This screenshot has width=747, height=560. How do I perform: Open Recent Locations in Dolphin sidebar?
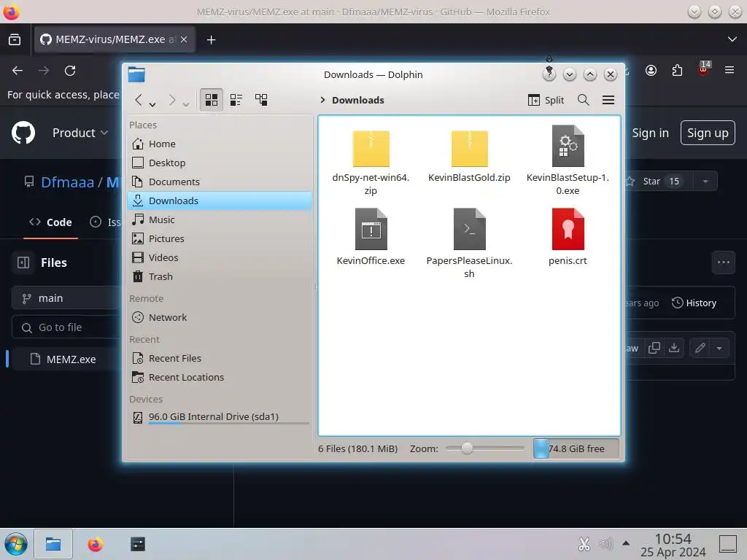click(x=220, y=377)
